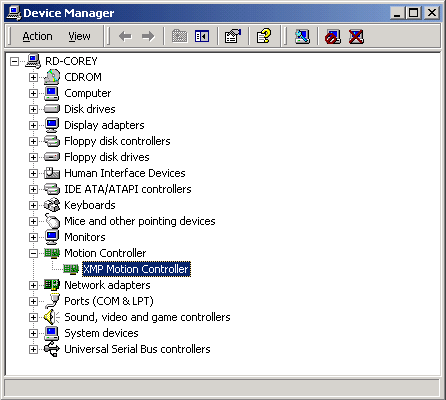Click the Disable device toolbar icon
446x400 pixels.
333,36
